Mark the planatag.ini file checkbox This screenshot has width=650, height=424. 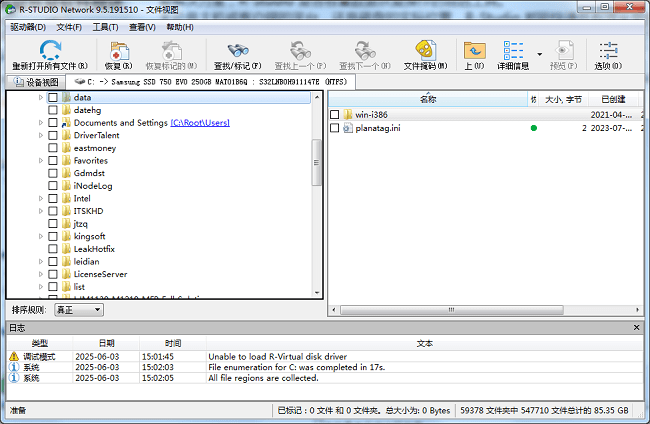336,128
